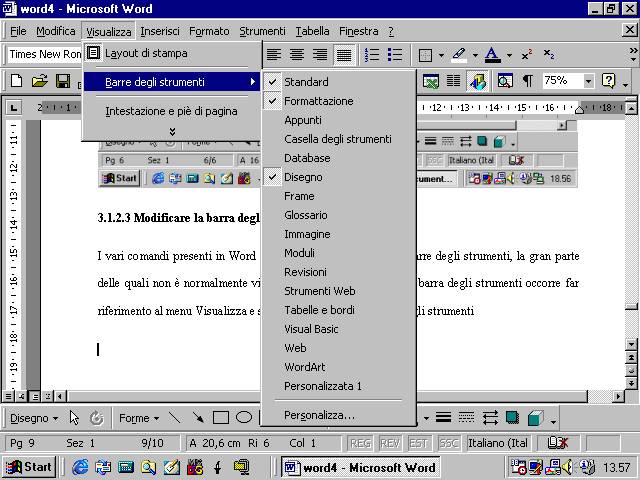This screenshot has width=640, height=480.
Task: Enable the Revisioni toolbar
Action: tap(338, 272)
